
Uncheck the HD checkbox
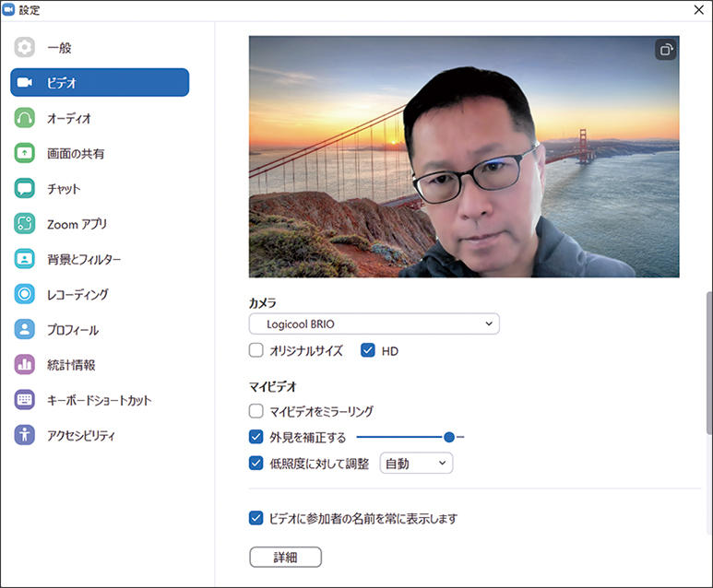coord(368,350)
